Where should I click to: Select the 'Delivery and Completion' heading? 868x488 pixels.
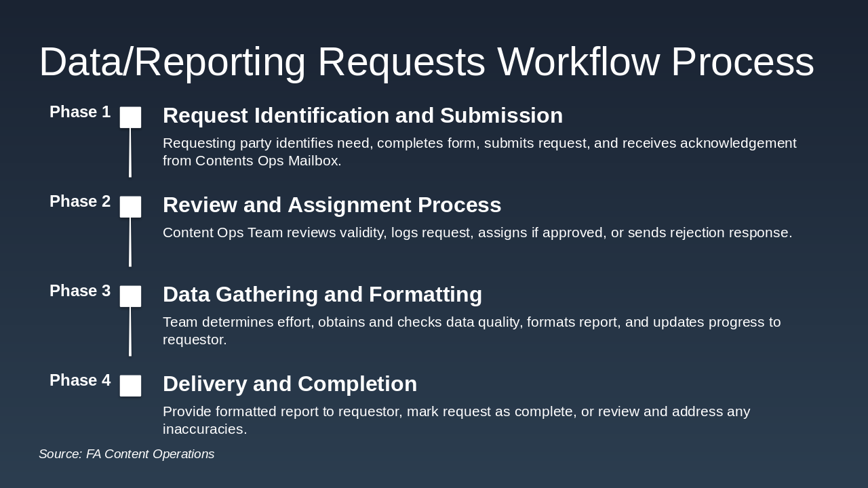(x=290, y=384)
